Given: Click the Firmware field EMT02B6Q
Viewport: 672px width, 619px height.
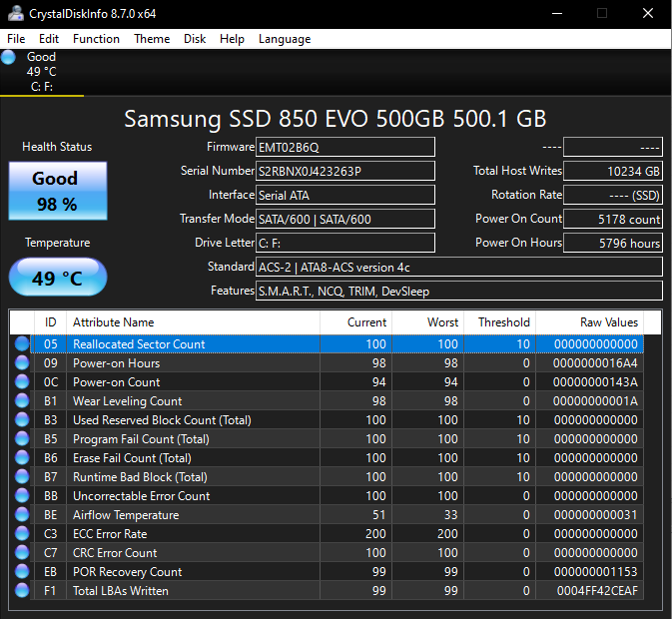Looking at the screenshot, I should tap(345, 147).
